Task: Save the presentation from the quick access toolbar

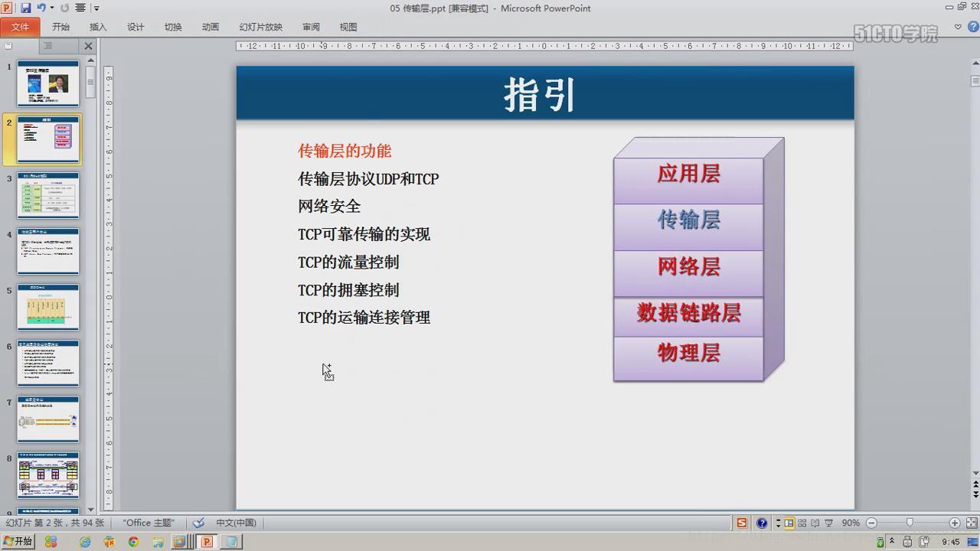Action: [26, 8]
